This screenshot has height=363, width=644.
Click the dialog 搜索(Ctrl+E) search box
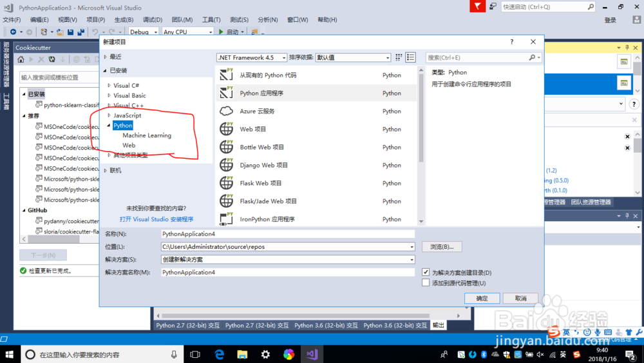pyautogui.click(x=478, y=57)
